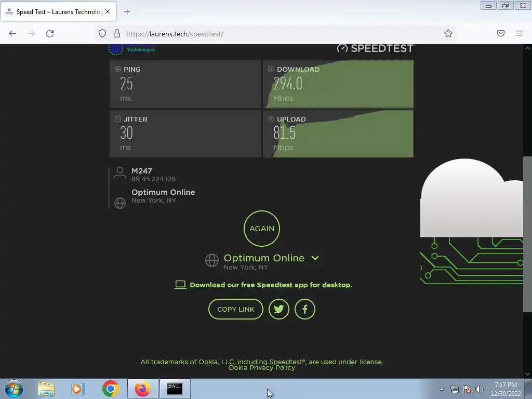Viewport: 532px width, 399px height.
Task: Click the globe icon beside Optimum Online info
Action: (120, 203)
